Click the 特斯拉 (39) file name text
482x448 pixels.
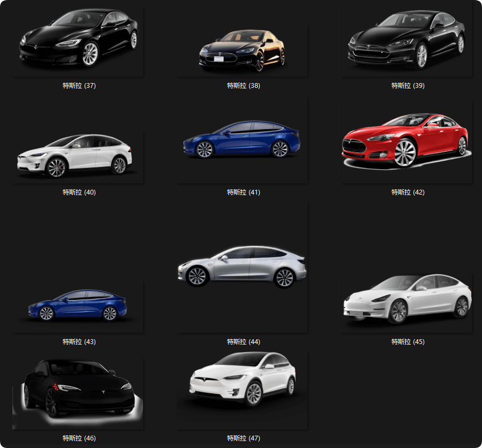pos(408,86)
